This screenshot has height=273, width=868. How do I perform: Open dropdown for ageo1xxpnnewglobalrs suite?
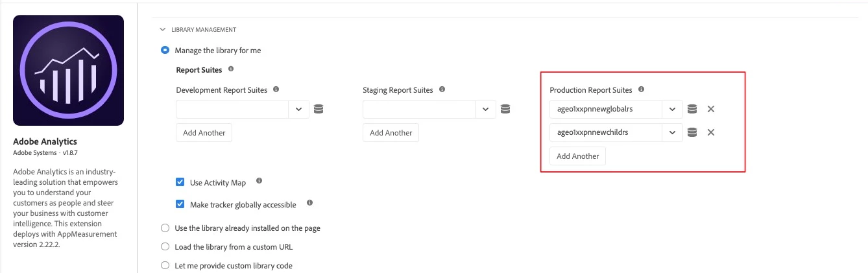(672, 109)
